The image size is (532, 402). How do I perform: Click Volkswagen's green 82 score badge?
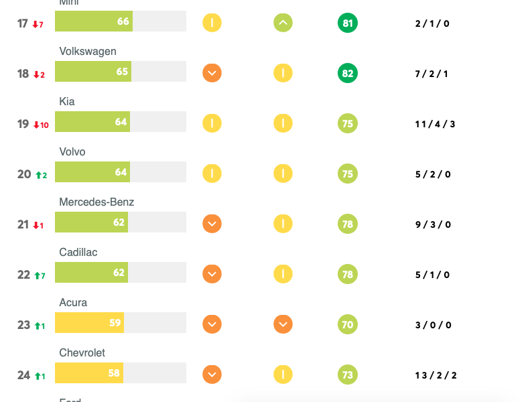click(347, 73)
